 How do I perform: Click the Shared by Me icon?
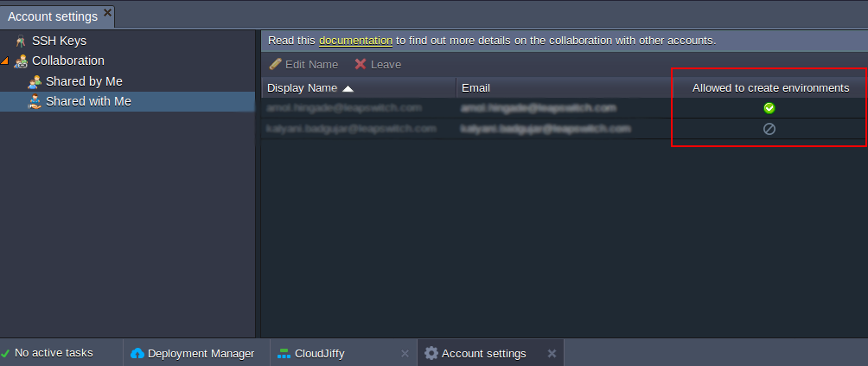pyautogui.click(x=35, y=81)
